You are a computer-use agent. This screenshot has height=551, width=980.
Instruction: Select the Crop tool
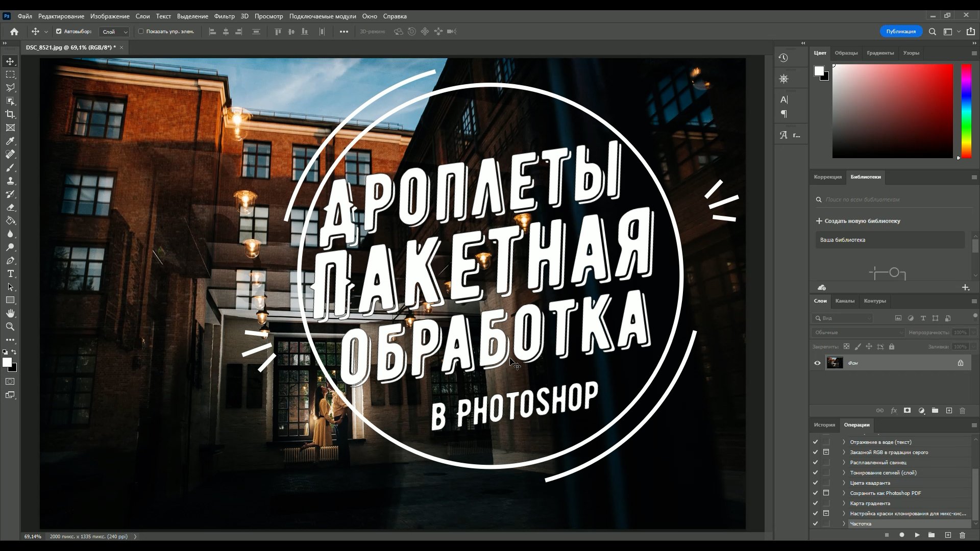pyautogui.click(x=10, y=114)
